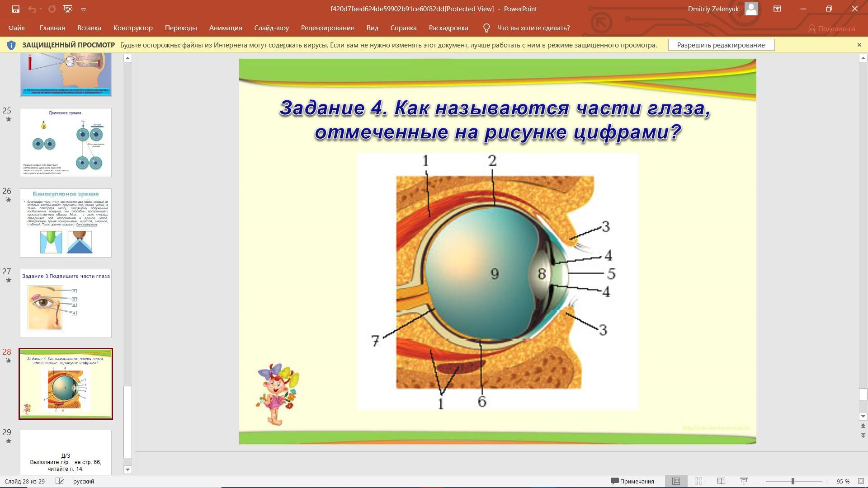Screen dimensions: 868x488
Task: Switch to Slide Sorter view
Action: tap(698, 481)
